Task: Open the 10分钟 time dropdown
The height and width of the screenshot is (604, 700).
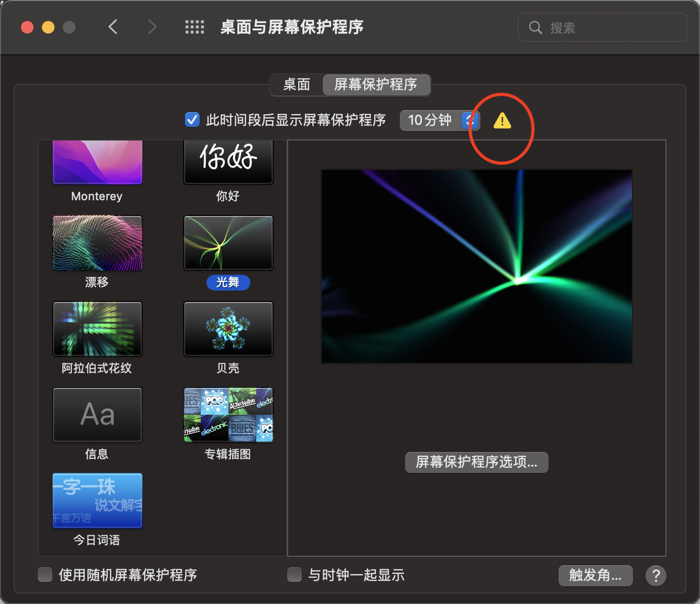Action: 440,121
